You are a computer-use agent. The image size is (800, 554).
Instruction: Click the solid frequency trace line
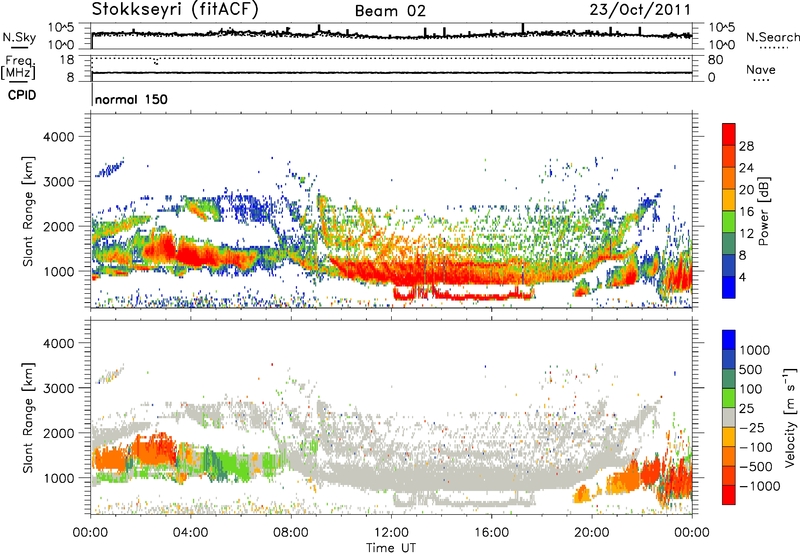[391, 73]
